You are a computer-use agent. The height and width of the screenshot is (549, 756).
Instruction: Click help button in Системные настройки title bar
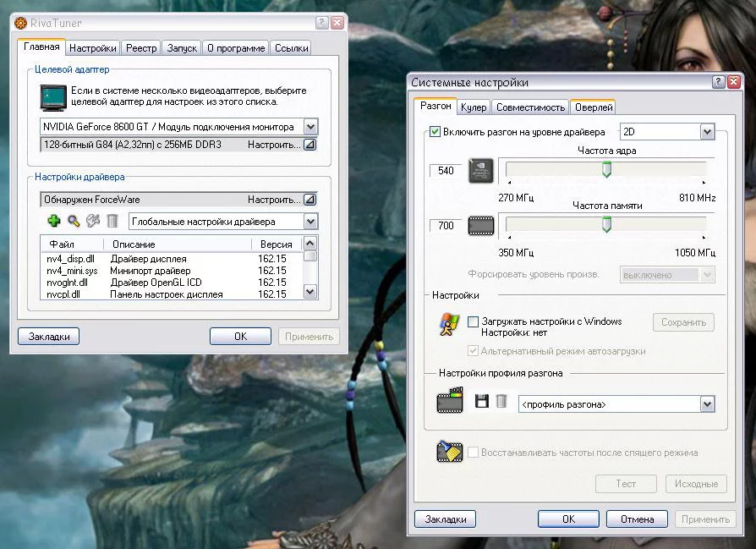coord(719,81)
